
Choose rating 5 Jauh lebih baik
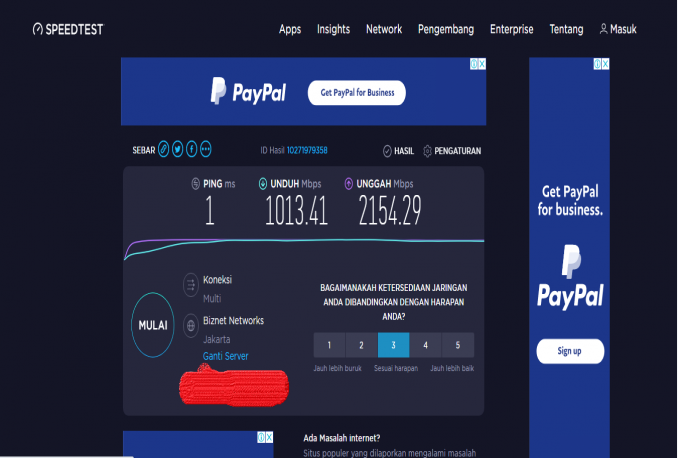(458, 346)
